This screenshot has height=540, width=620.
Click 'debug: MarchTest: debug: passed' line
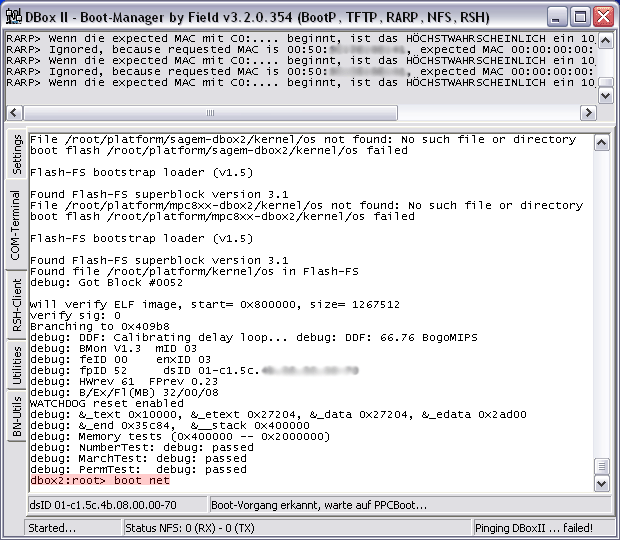point(138,459)
